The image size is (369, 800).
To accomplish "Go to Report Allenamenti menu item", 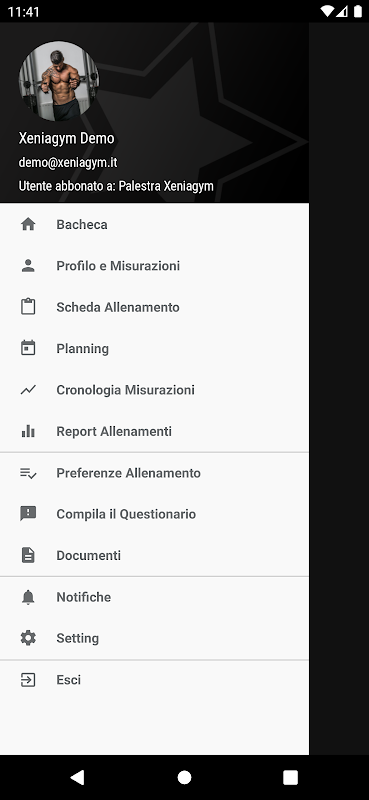I will point(154,431).
